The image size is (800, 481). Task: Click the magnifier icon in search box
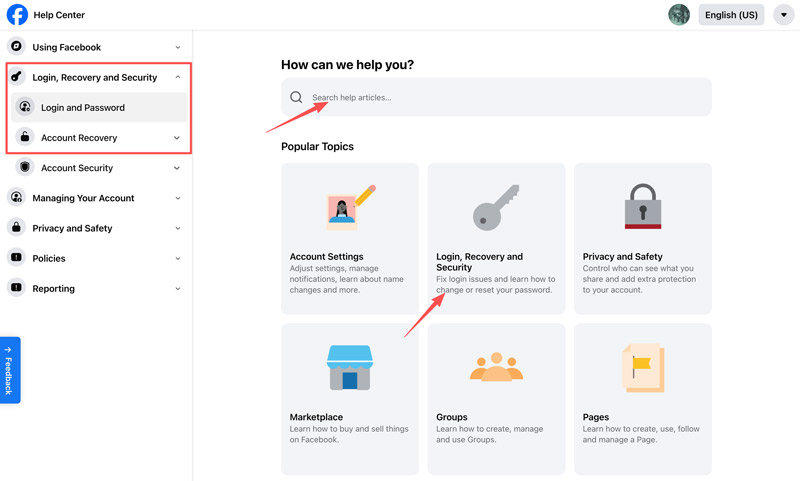[296, 97]
